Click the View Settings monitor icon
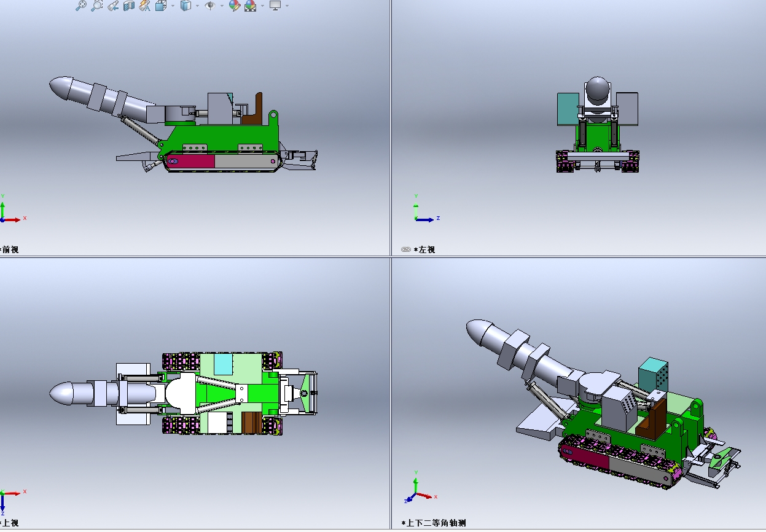This screenshot has width=766, height=532. 275,6
